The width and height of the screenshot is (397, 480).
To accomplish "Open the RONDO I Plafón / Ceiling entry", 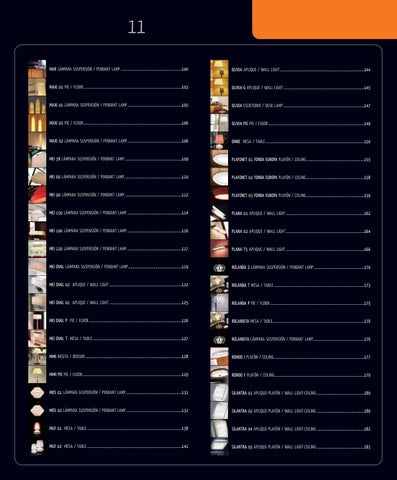I will tap(301, 357).
